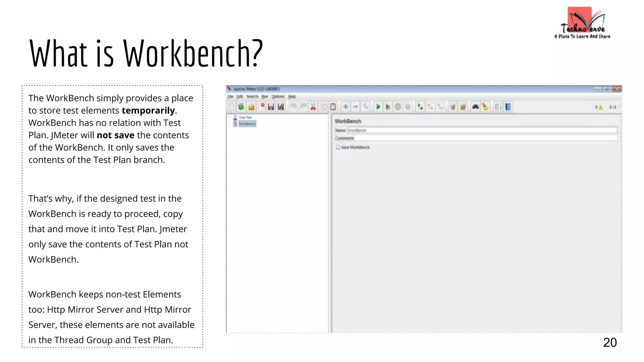Click the Remote Stop All icon
This screenshot has height=362, width=644.
tap(430, 107)
